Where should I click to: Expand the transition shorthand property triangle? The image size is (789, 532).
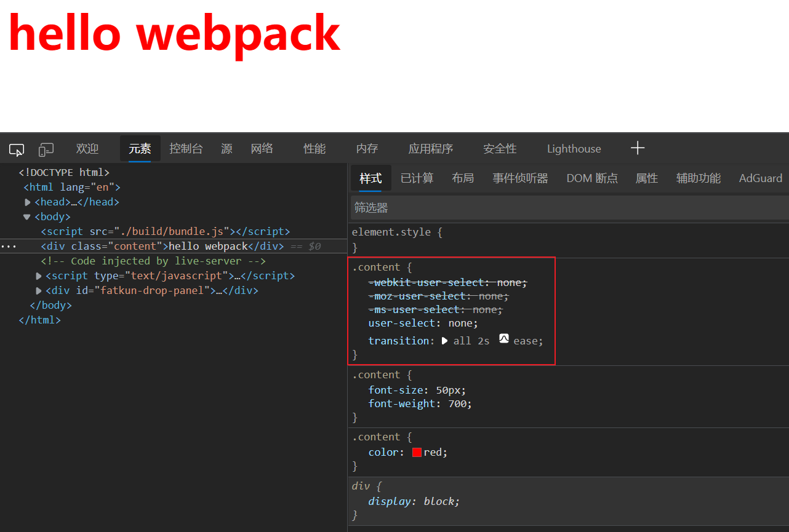click(x=444, y=341)
